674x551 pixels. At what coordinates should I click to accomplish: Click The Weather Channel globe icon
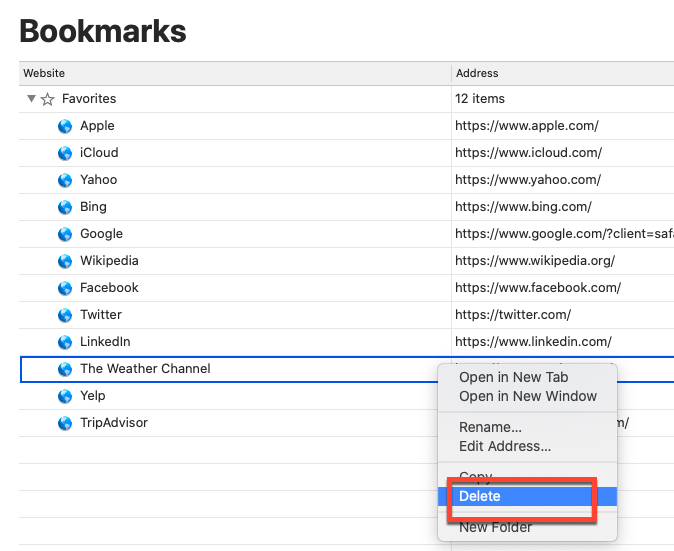pyautogui.click(x=65, y=369)
